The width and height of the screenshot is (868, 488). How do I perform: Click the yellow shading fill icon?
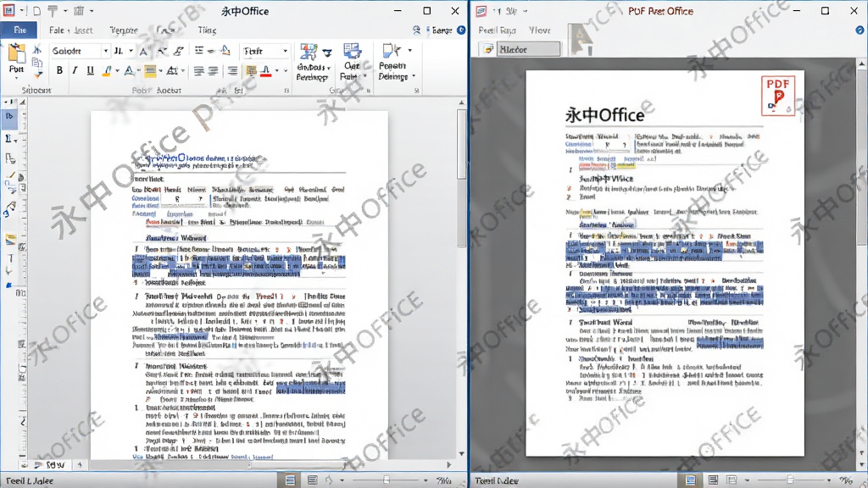[x=150, y=71]
